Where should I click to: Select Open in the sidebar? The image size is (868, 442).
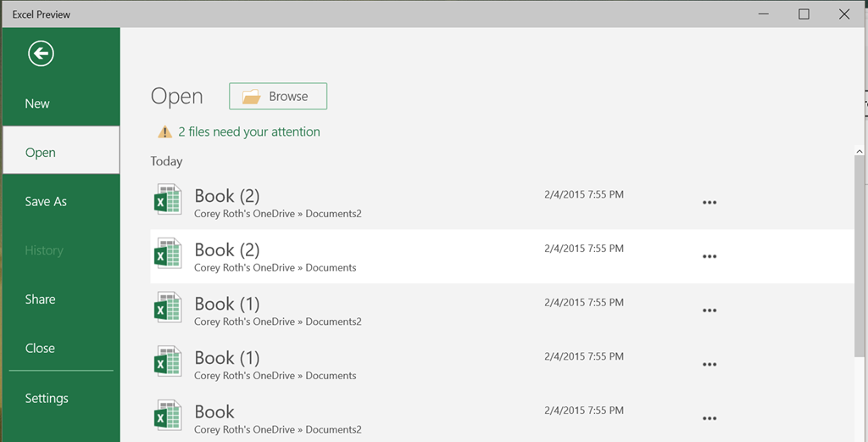coord(61,150)
